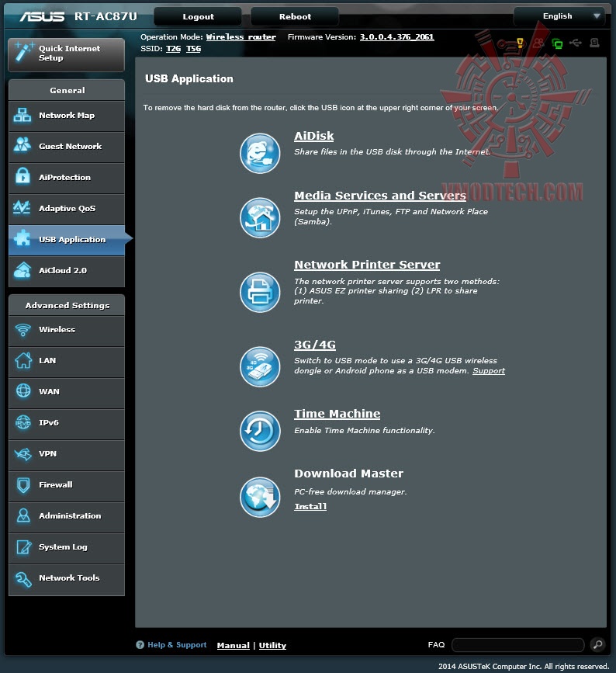
Task: Click the guest network status icon
Action: click(538, 43)
